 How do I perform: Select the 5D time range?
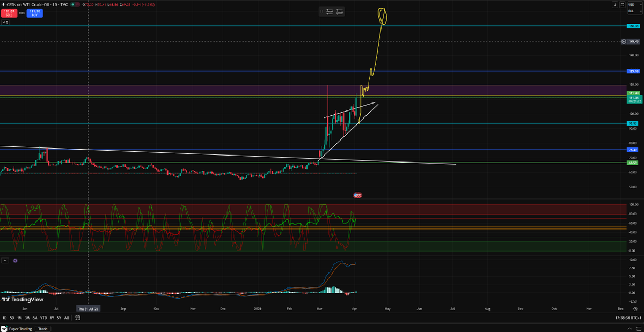pyautogui.click(x=12, y=318)
